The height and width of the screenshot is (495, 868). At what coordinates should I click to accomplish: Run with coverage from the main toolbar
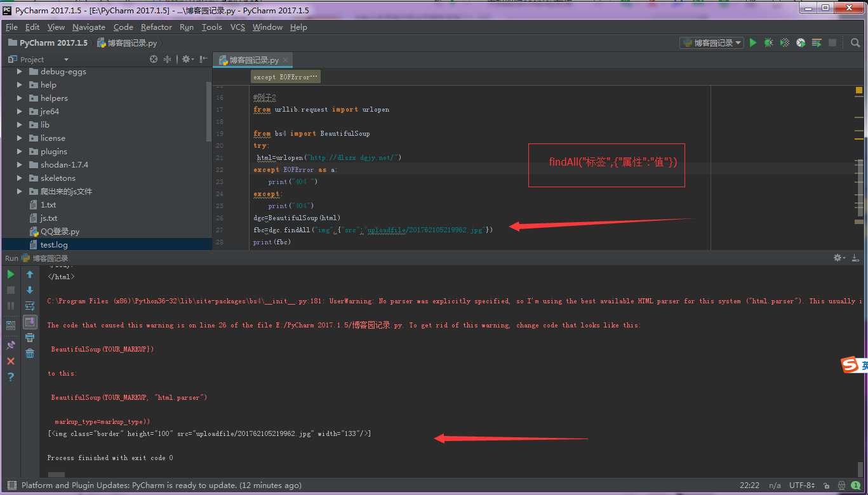785,43
